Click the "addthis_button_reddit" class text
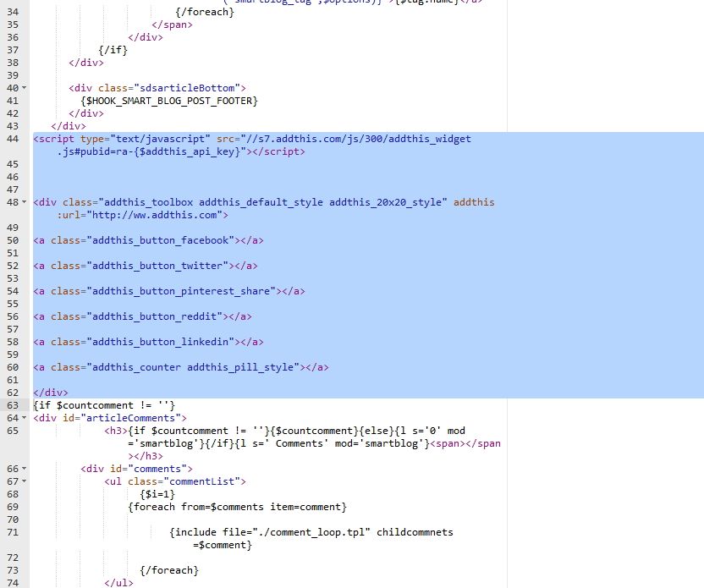 pos(155,317)
